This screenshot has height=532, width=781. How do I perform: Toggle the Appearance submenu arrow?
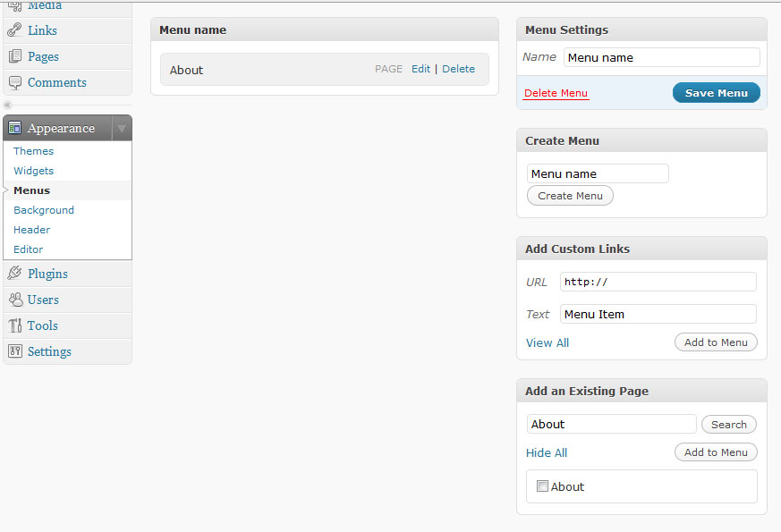pyautogui.click(x=122, y=129)
